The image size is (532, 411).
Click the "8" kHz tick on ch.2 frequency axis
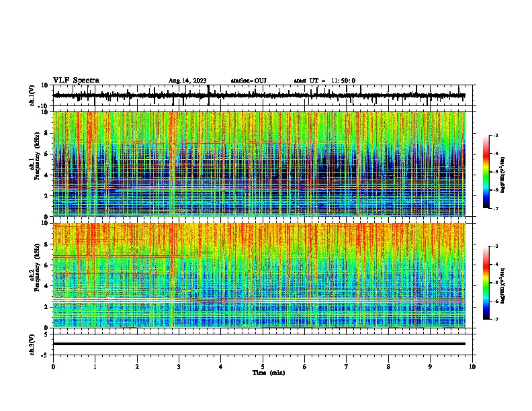[47, 244]
